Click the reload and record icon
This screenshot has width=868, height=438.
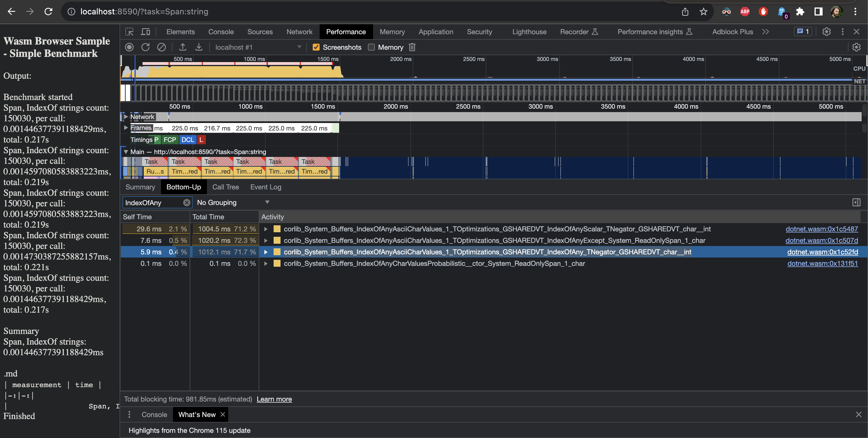(x=145, y=47)
